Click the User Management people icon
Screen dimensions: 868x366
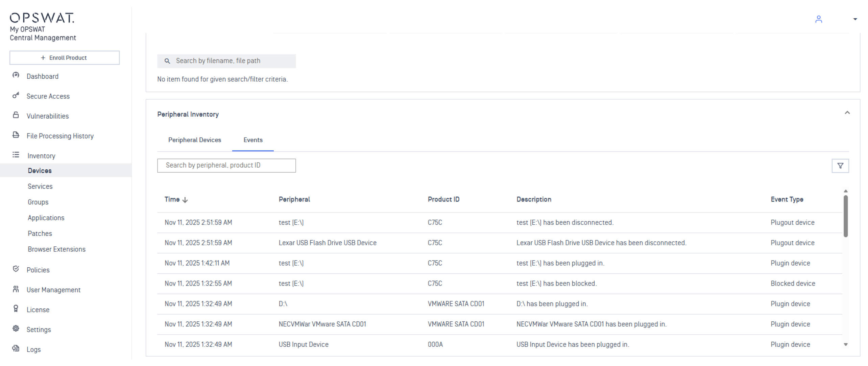(x=16, y=289)
